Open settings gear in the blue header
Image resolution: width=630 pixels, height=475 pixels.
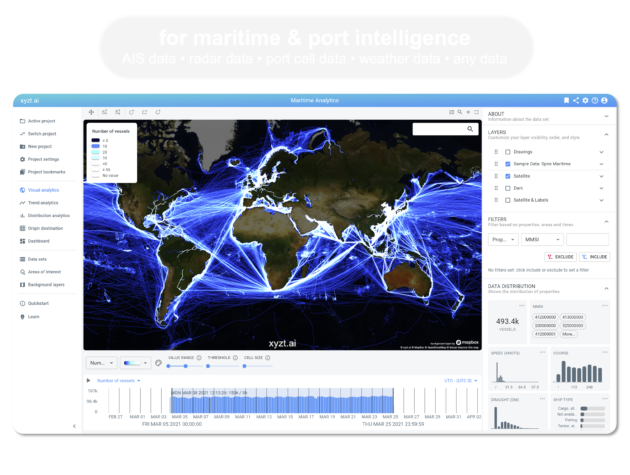pos(585,100)
